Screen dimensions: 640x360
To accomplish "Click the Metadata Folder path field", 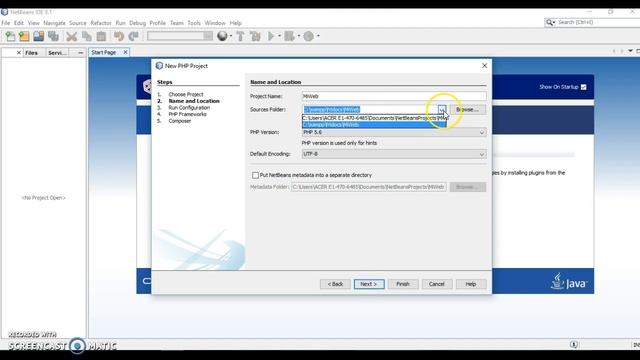I will pos(369,187).
